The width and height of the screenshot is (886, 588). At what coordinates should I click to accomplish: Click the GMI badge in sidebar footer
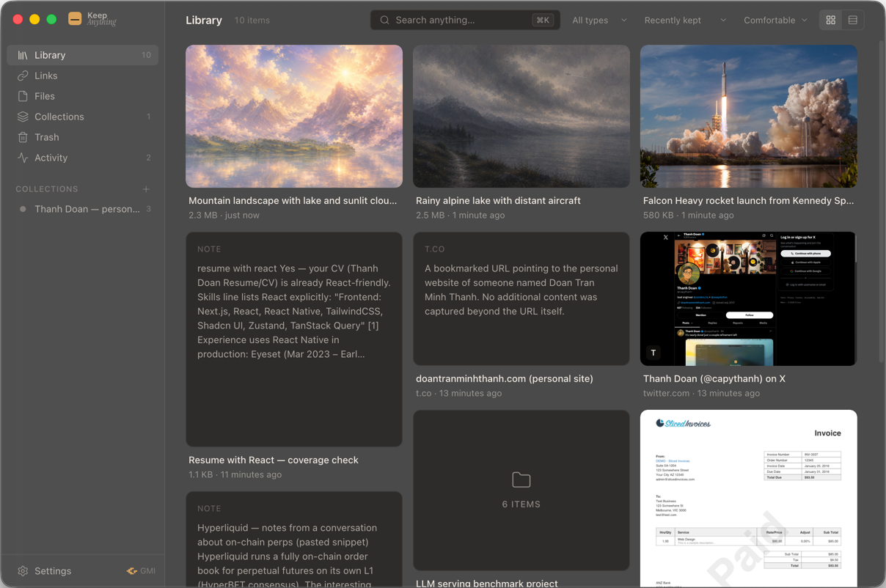[141, 570]
